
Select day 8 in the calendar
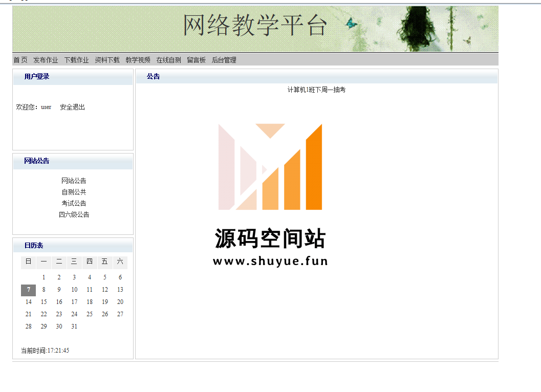44,290
